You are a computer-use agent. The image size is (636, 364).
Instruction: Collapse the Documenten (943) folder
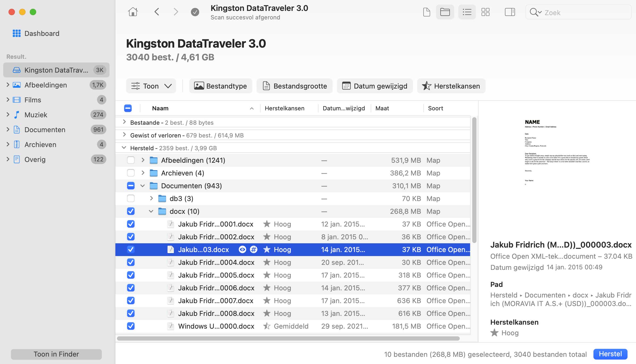point(143,186)
